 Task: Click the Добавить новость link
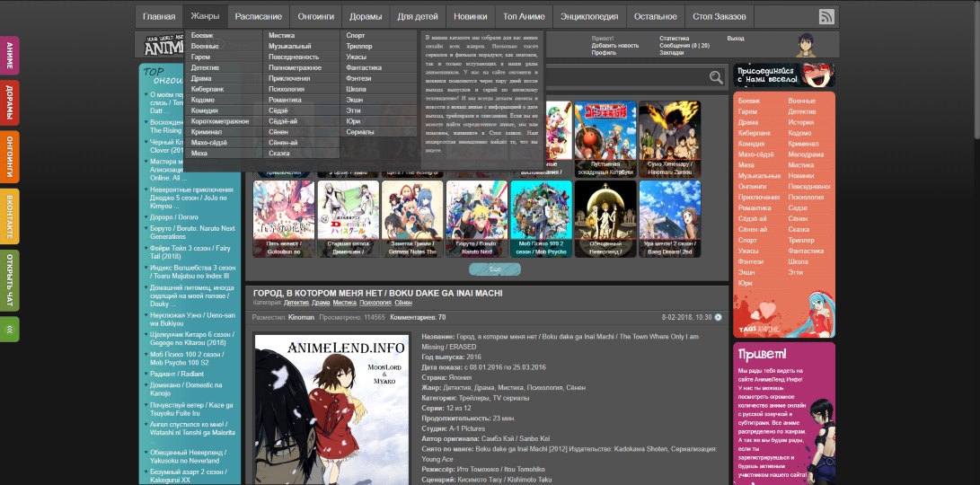(615, 46)
